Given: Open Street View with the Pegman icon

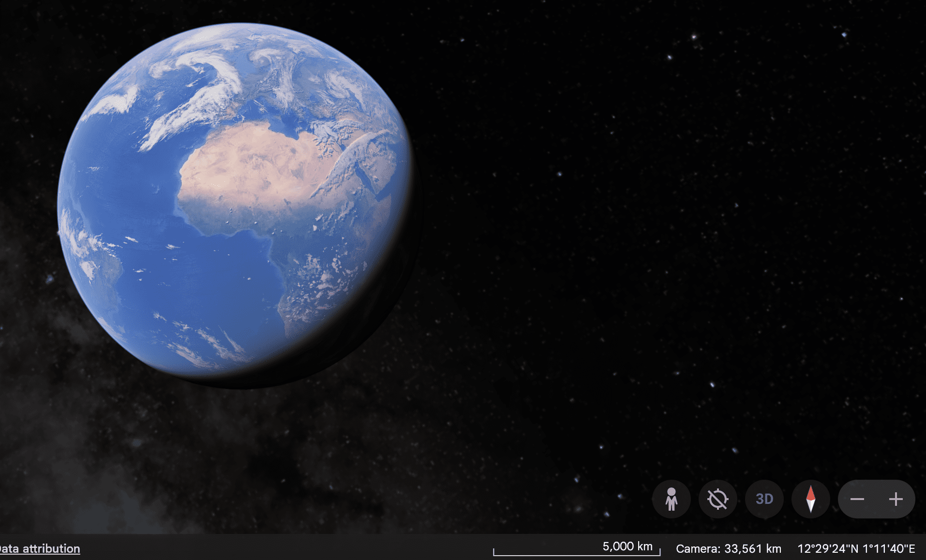Looking at the screenshot, I should click(671, 499).
